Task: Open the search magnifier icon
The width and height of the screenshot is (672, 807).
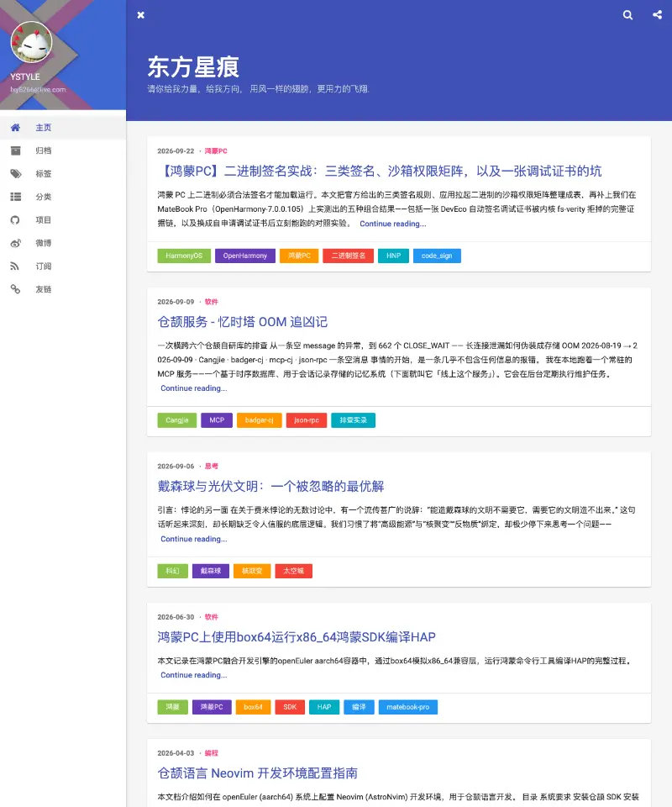Action: point(627,15)
